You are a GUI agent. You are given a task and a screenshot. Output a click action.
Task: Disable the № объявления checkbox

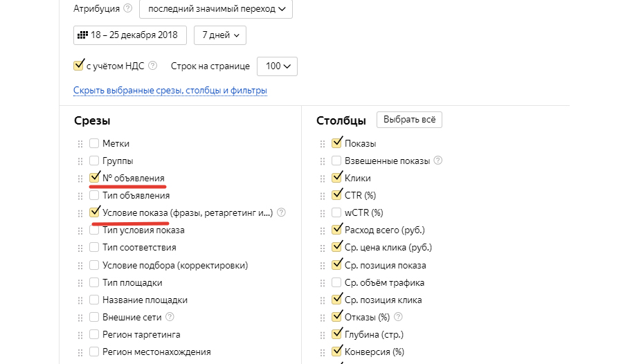(x=94, y=178)
